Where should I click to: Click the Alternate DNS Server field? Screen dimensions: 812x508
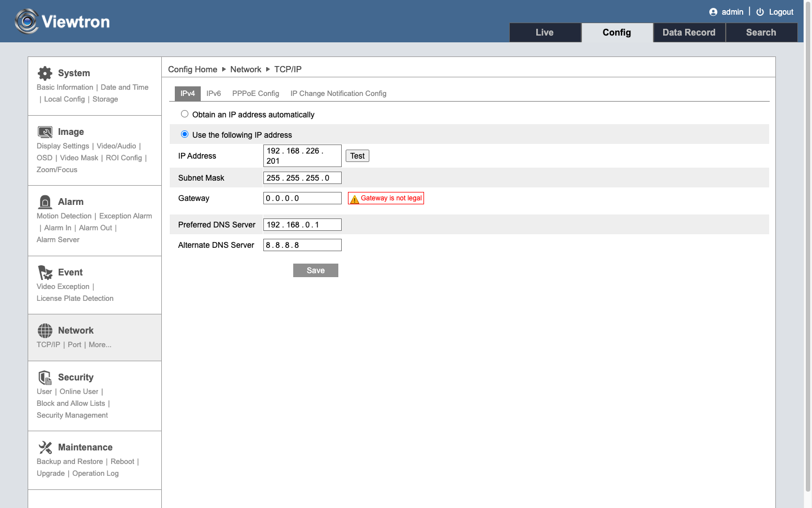coord(302,245)
